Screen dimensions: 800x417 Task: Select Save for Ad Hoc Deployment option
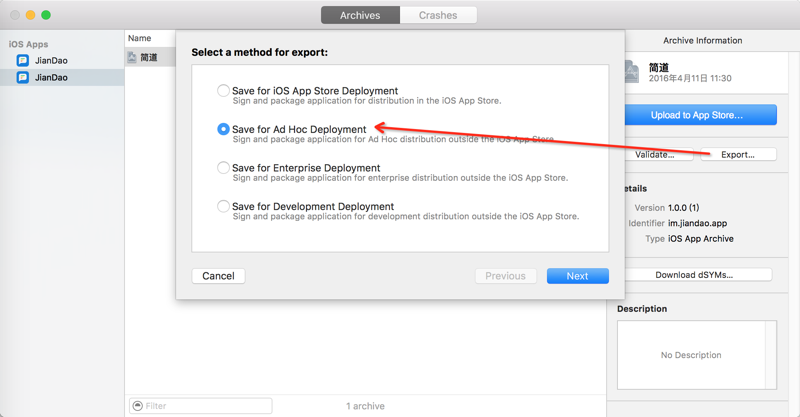pyautogui.click(x=223, y=129)
